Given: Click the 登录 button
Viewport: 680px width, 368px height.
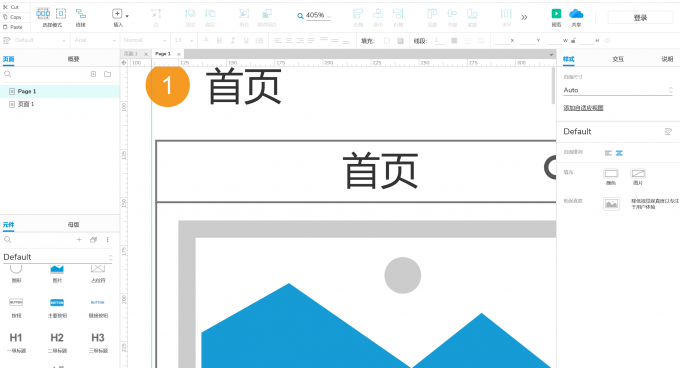Looking at the screenshot, I should pyautogui.click(x=640, y=18).
